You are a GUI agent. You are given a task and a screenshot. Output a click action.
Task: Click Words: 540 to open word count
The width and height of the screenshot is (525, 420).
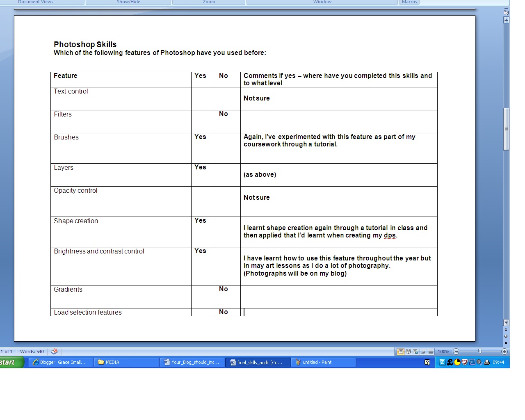point(32,352)
